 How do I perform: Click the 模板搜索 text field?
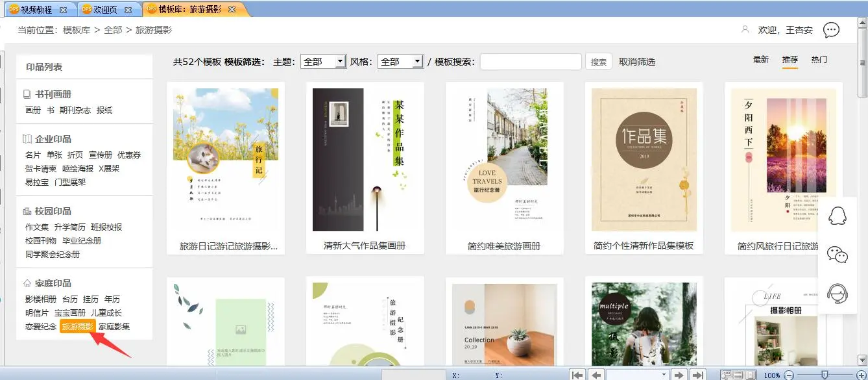(x=530, y=62)
